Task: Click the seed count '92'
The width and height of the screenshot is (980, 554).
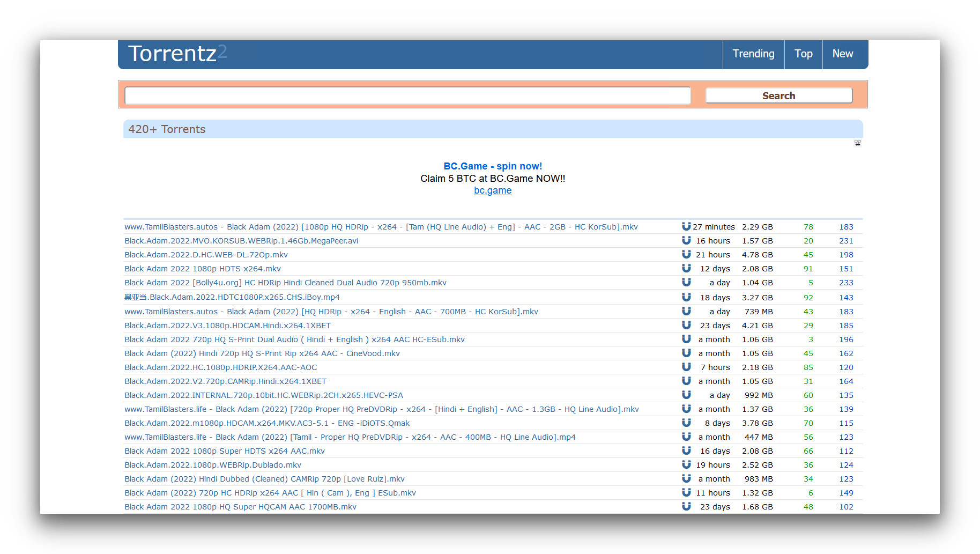Action: (808, 298)
